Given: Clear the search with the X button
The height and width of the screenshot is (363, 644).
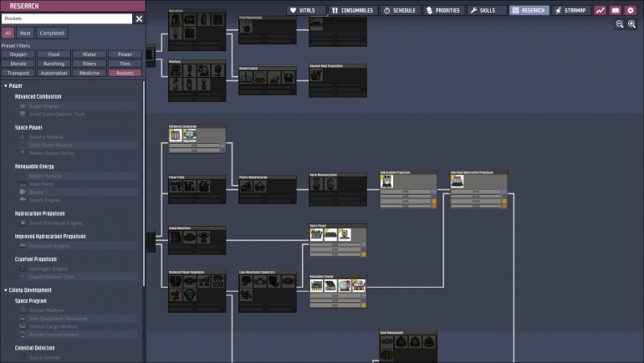Looking at the screenshot, I should pyautogui.click(x=139, y=18).
